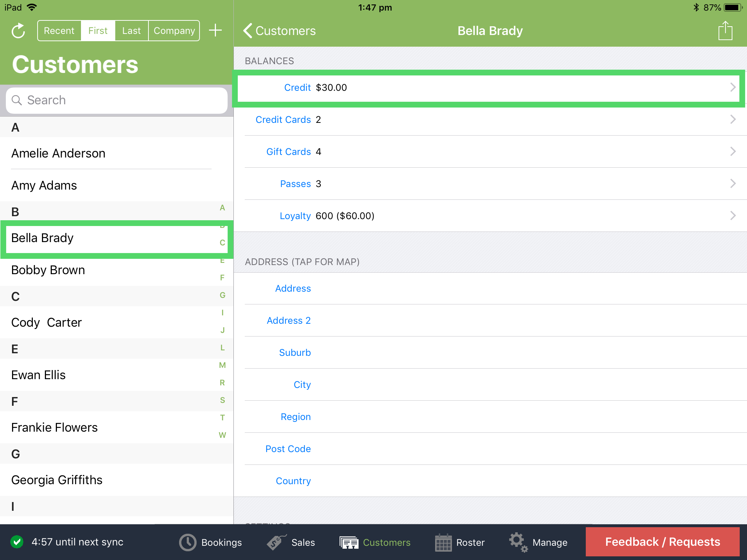The image size is (747, 560).
Task: Click the Feedback / Requests button
Action: click(x=663, y=542)
